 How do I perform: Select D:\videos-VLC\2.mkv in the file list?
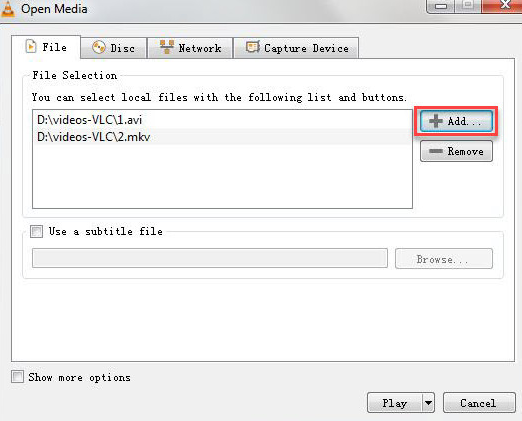(222, 137)
